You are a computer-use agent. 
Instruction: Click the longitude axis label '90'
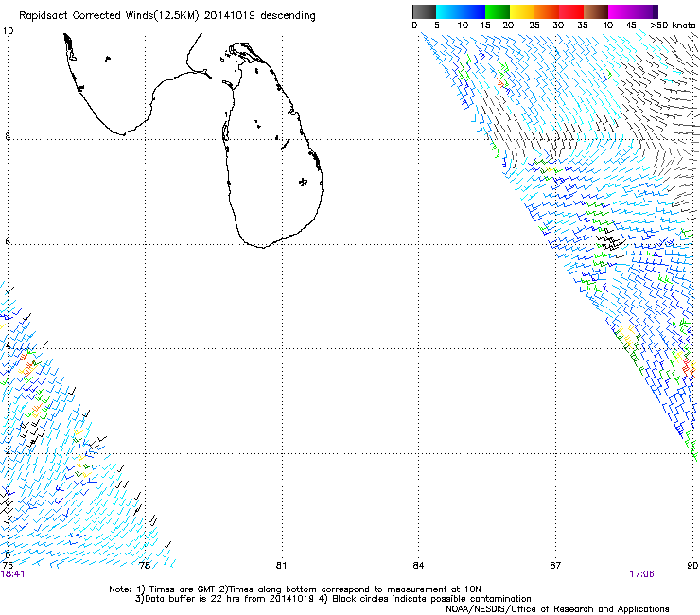692,565
